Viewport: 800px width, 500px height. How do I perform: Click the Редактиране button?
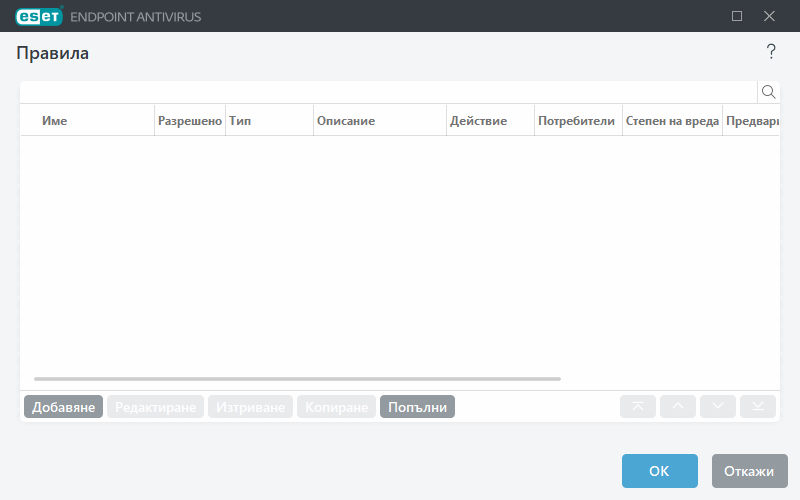(x=155, y=407)
